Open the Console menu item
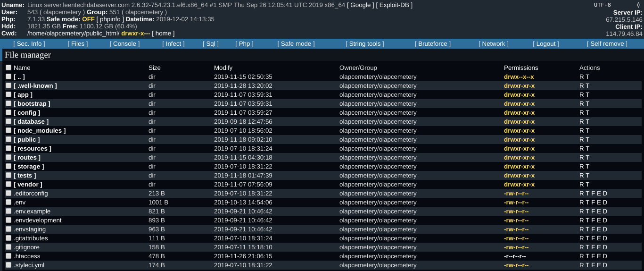 tap(125, 43)
